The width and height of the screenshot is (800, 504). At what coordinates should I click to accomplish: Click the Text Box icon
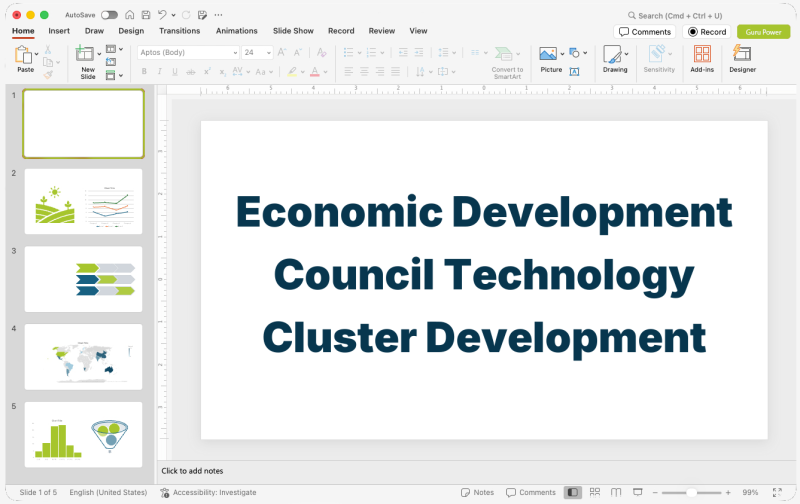tap(574, 72)
